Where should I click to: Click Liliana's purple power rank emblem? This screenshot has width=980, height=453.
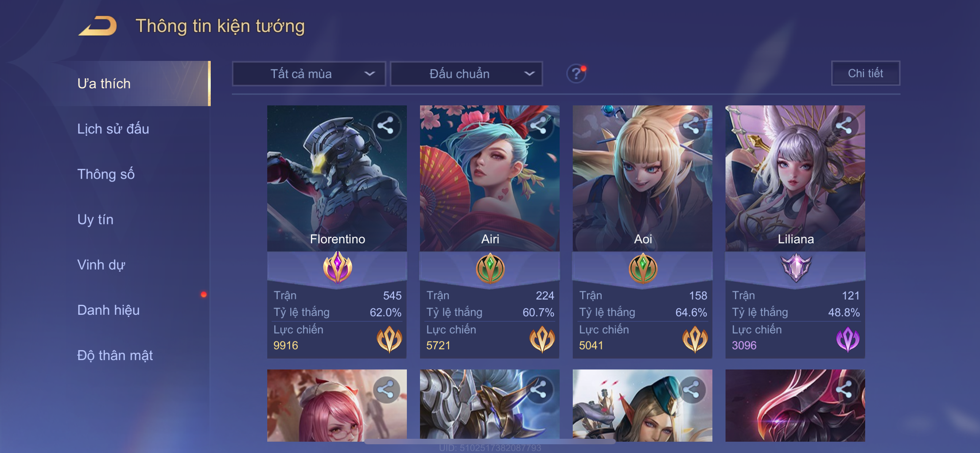tap(847, 339)
